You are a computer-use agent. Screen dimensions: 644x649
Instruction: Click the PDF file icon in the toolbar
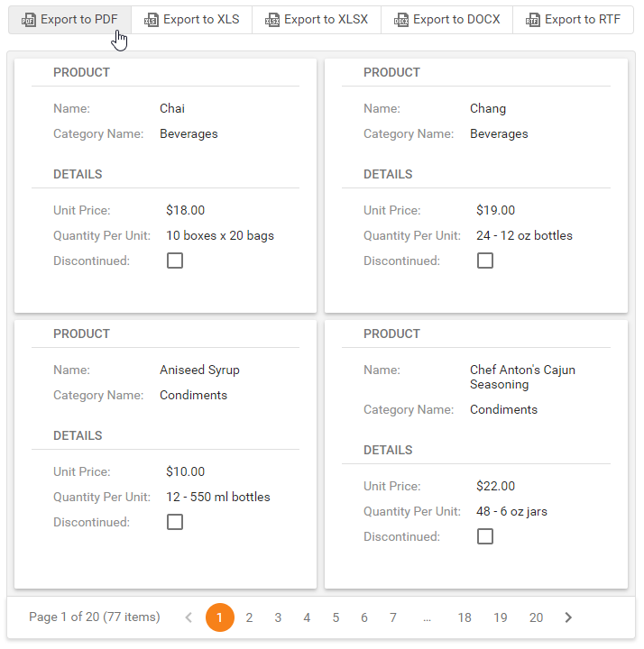pyautogui.click(x=29, y=20)
